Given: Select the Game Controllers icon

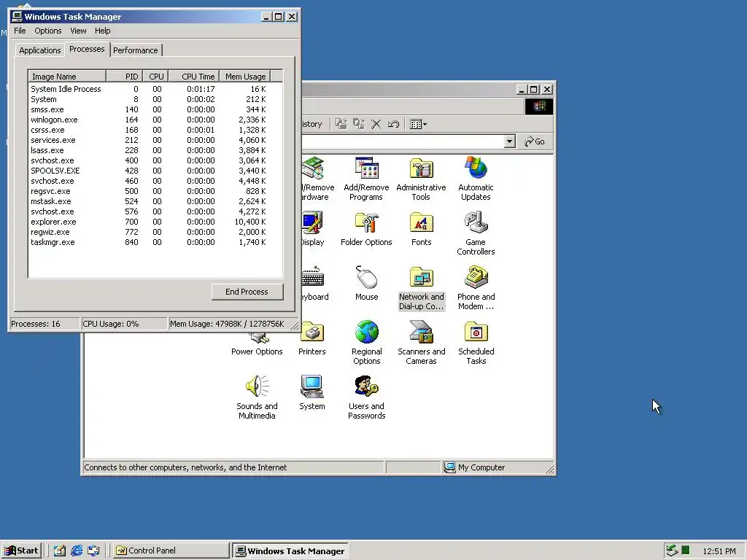Looking at the screenshot, I should coord(476,233).
